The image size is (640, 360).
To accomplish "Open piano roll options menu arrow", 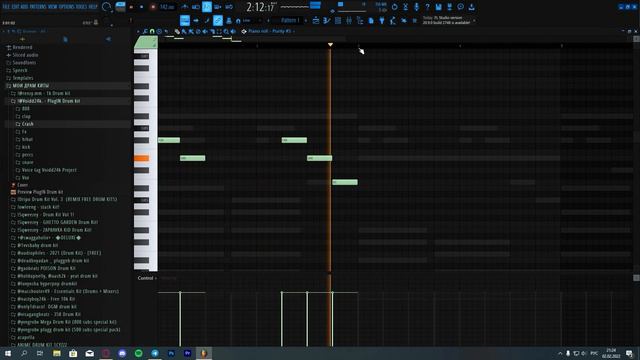I will [x=138, y=31].
